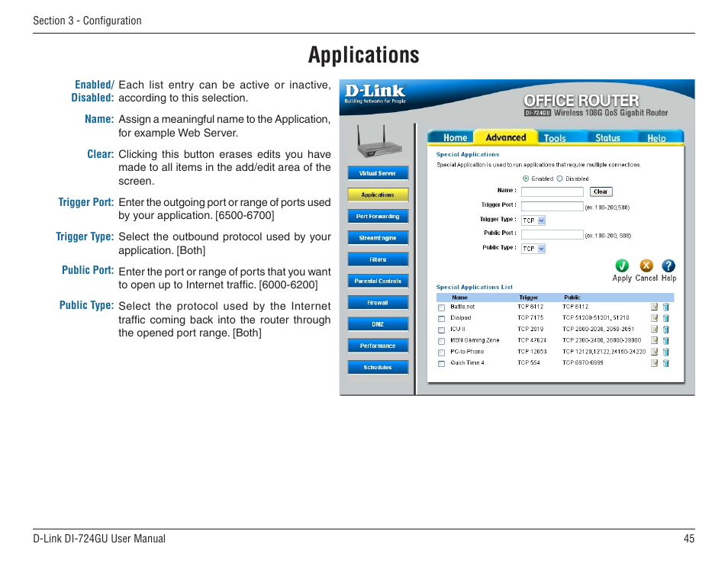Check the Battle.net checkbox
728x563 pixels.
(x=442, y=307)
